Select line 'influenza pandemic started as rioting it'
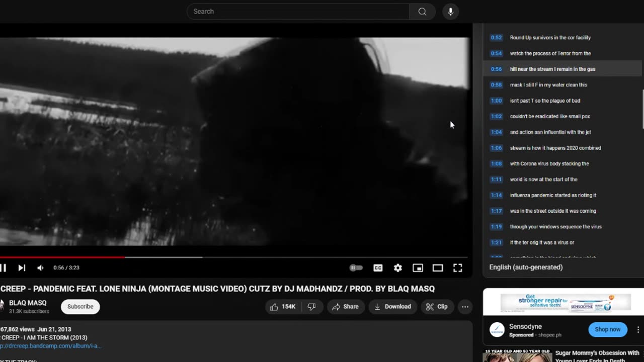Viewport: 644px width, 362px height. pyautogui.click(x=562, y=195)
